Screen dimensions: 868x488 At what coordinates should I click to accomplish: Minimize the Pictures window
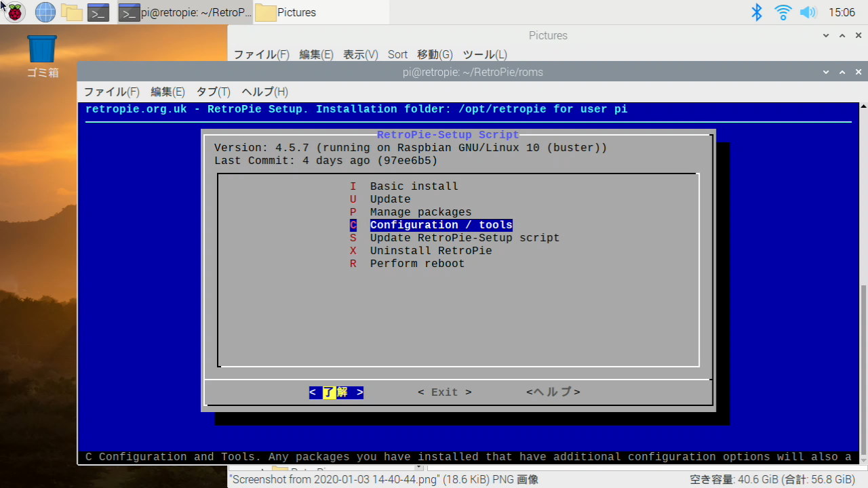826,35
